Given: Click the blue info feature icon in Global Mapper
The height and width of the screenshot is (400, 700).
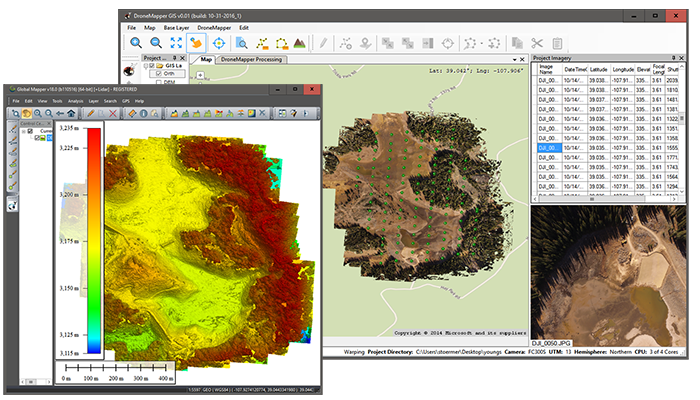Looking at the screenshot, I should coord(143,113).
